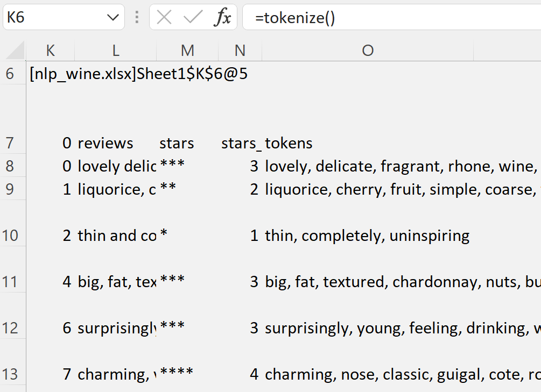Click the stars_tokens header cell

tap(266, 142)
